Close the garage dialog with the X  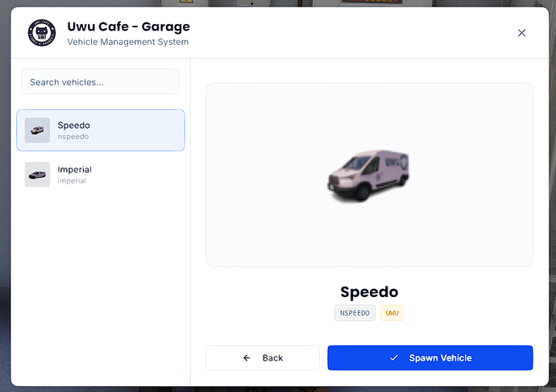521,33
